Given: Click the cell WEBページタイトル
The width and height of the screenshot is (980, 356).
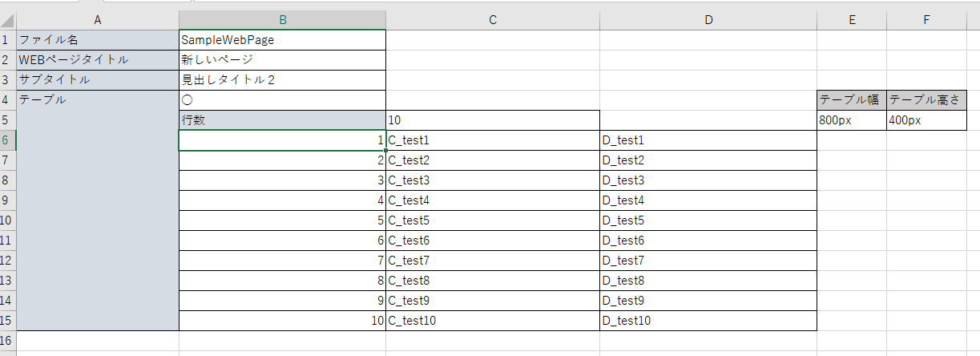Looking at the screenshot, I should pos(98,60).
